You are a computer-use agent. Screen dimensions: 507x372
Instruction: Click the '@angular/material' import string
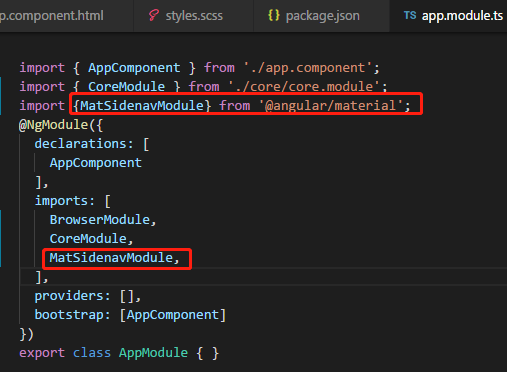pos(331,106)
